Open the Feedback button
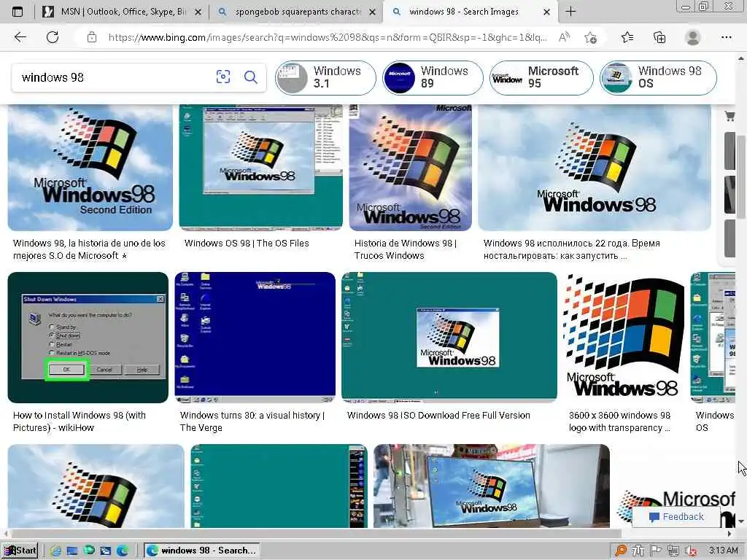The image size is (747, 560). 676,517
